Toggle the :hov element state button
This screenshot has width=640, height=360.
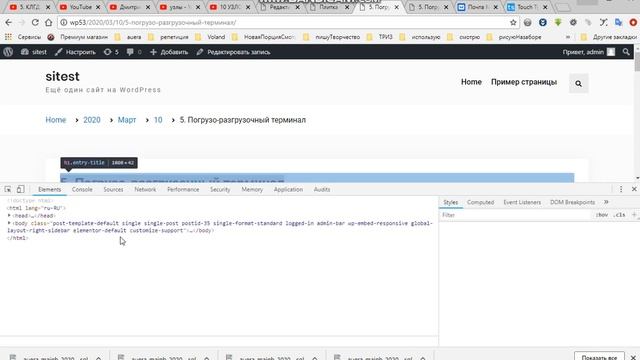pos(602,215)
